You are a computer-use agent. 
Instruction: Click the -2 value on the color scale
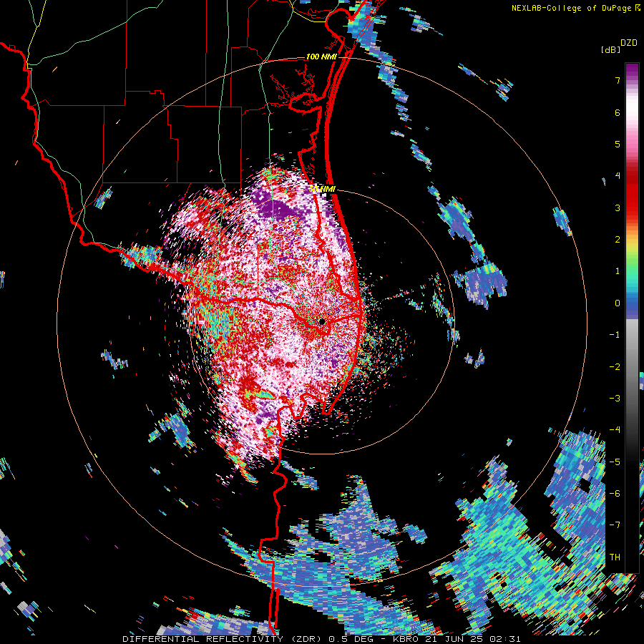(615, 367)
